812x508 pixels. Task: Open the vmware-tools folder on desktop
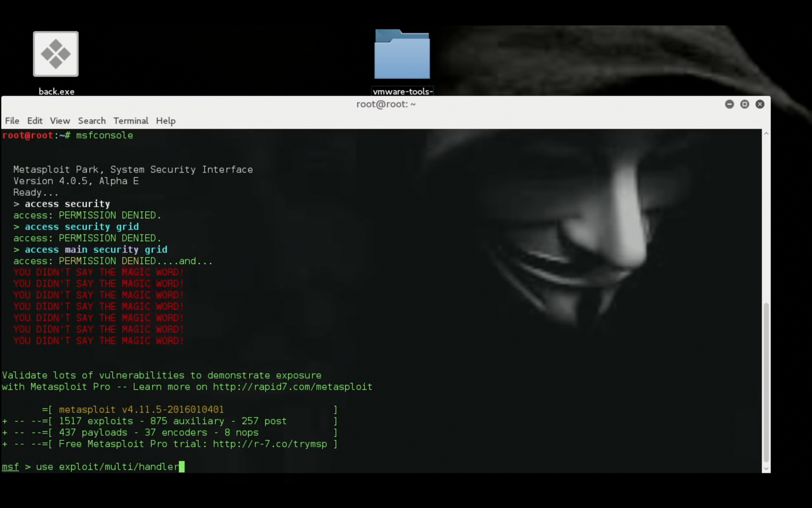[x=402, y=54]
